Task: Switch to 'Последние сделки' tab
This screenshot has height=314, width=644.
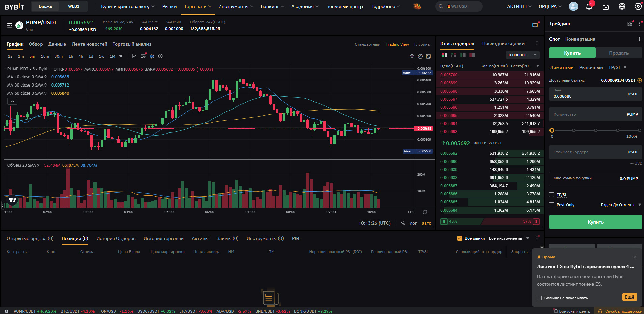Action: [x=503, y=43]
